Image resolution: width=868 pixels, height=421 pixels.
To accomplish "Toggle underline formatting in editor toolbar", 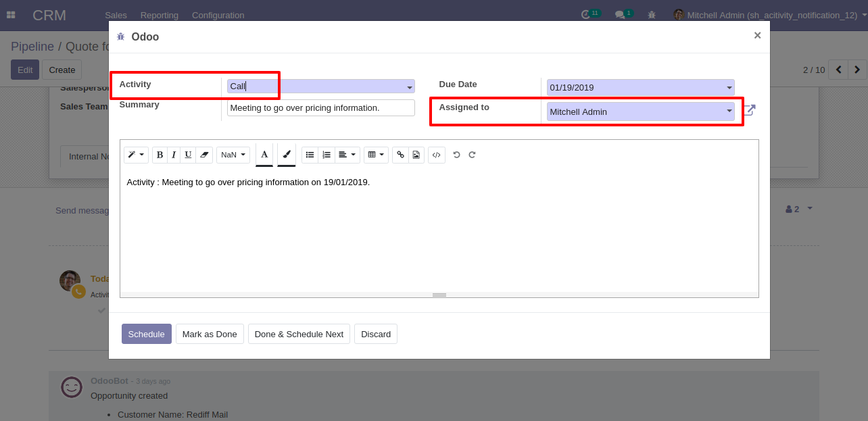I will (x=188, y=155).
